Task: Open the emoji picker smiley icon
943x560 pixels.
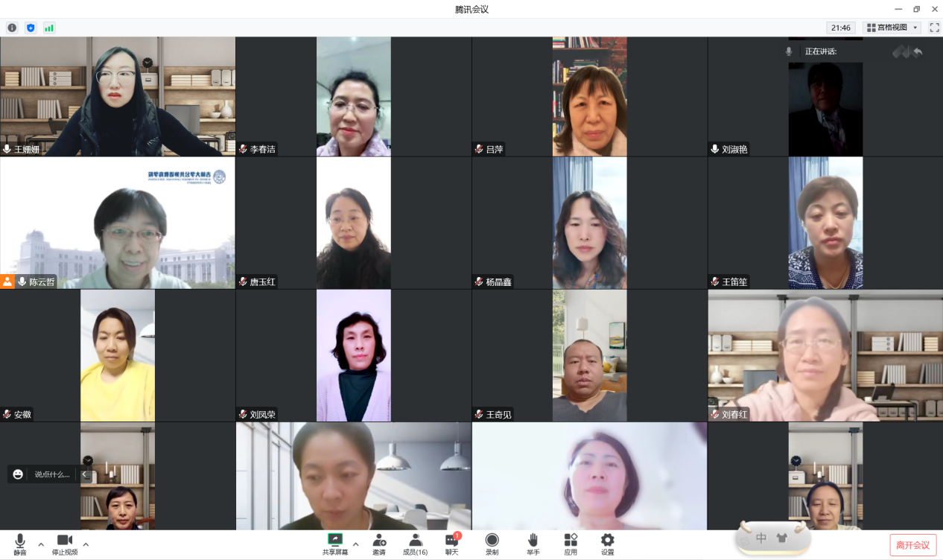Action: click(x=19, y=474)
